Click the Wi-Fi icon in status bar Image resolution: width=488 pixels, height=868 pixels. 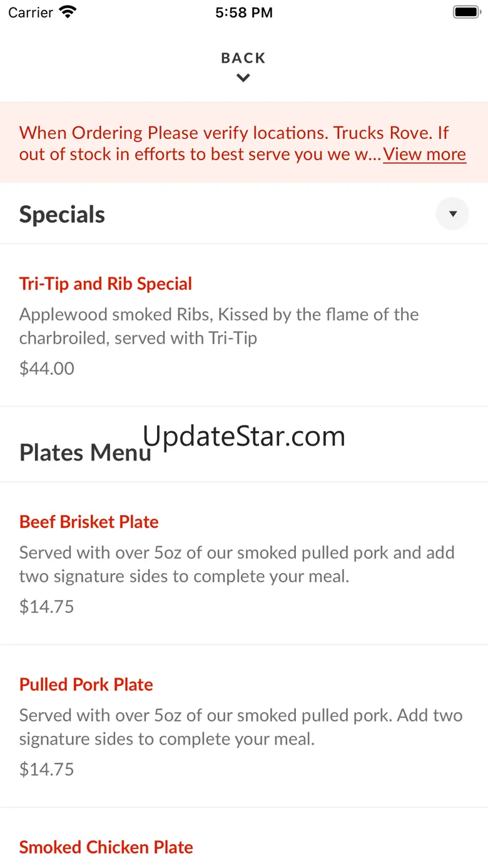(68, 12)
